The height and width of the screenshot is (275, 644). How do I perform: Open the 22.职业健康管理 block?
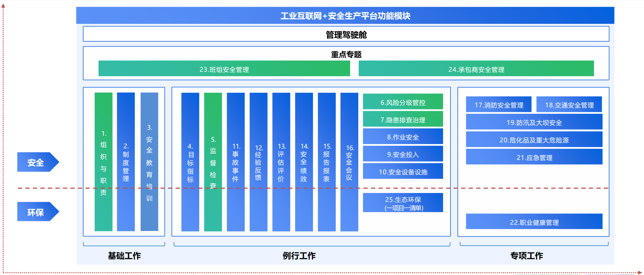pos(534,222)
